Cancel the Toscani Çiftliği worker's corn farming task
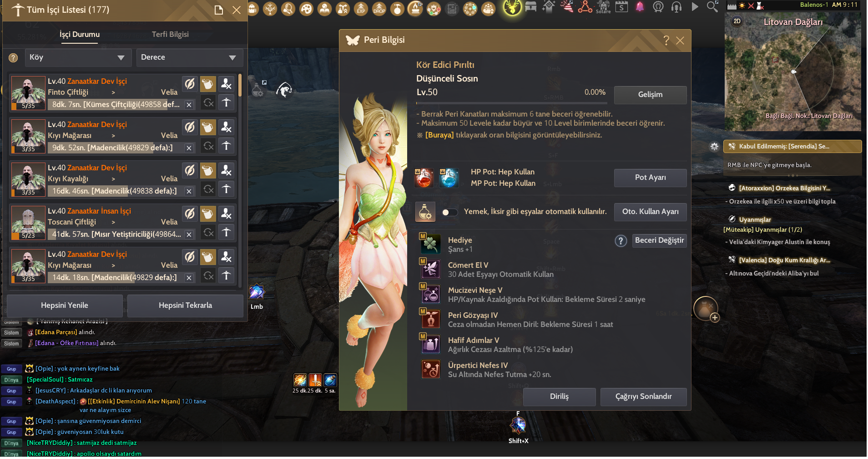Image resolution: width=868 pixels, height=459 pixels. [x=189, y=235]
